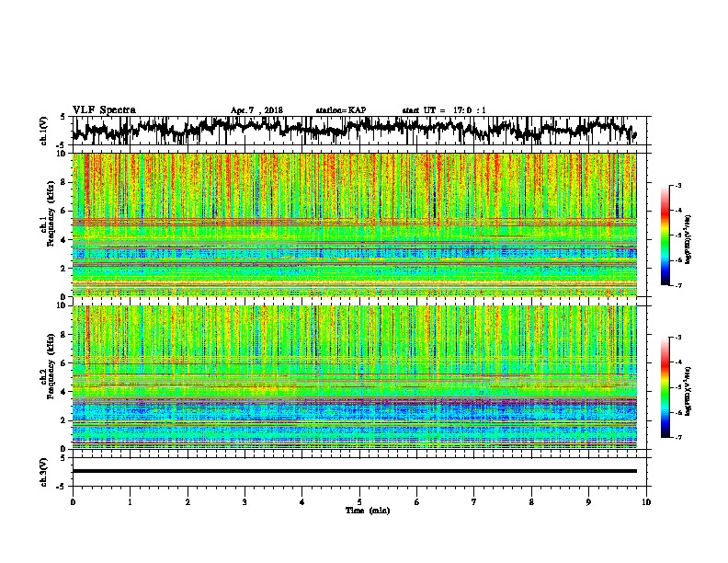Click the ch.2 color scale units label
The width and height of the screenshot is (728, 563).
click(688, 391)
